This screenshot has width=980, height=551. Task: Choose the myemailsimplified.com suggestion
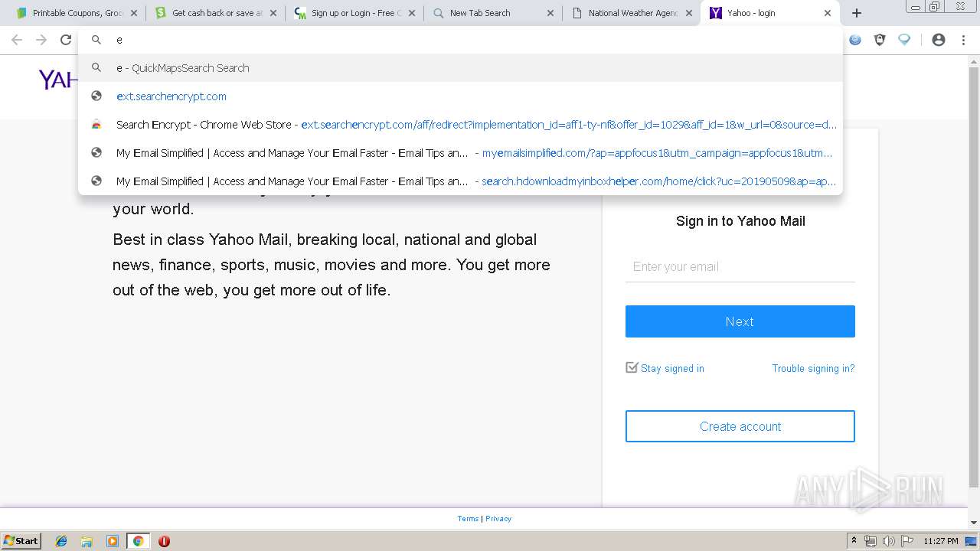tap(460, 153)
